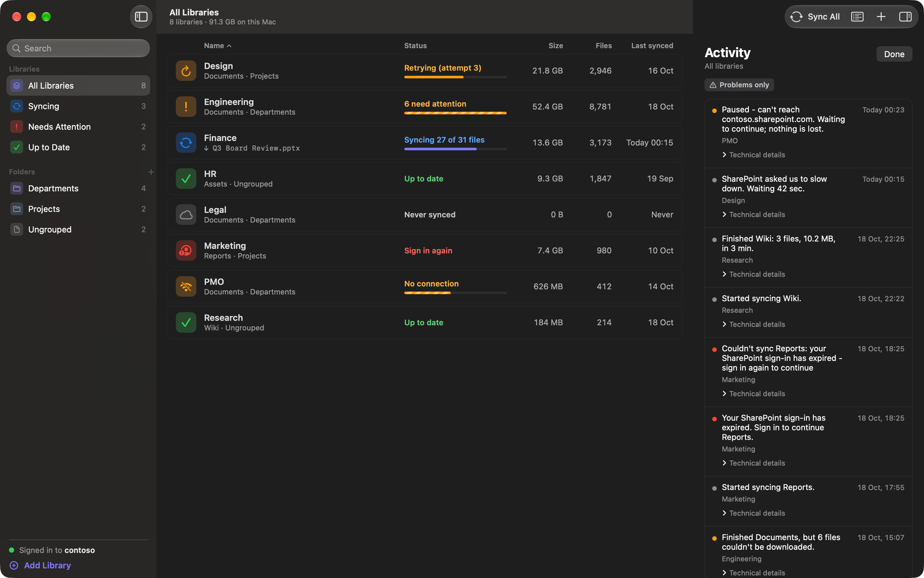Click the HR Up to date status
This screenshot has width=924, height=578.
[424, 179]
